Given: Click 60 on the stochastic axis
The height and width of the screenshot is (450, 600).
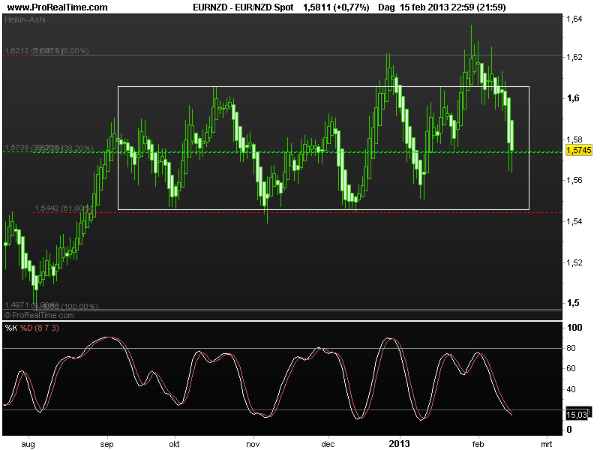Looking at the screenshot, I should 571,368.
